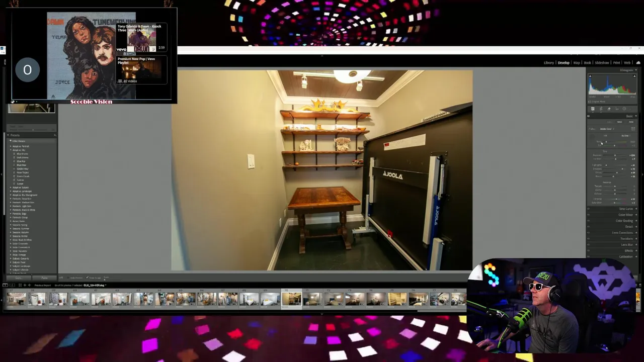Select the Masking tool icon

(624, 109)
